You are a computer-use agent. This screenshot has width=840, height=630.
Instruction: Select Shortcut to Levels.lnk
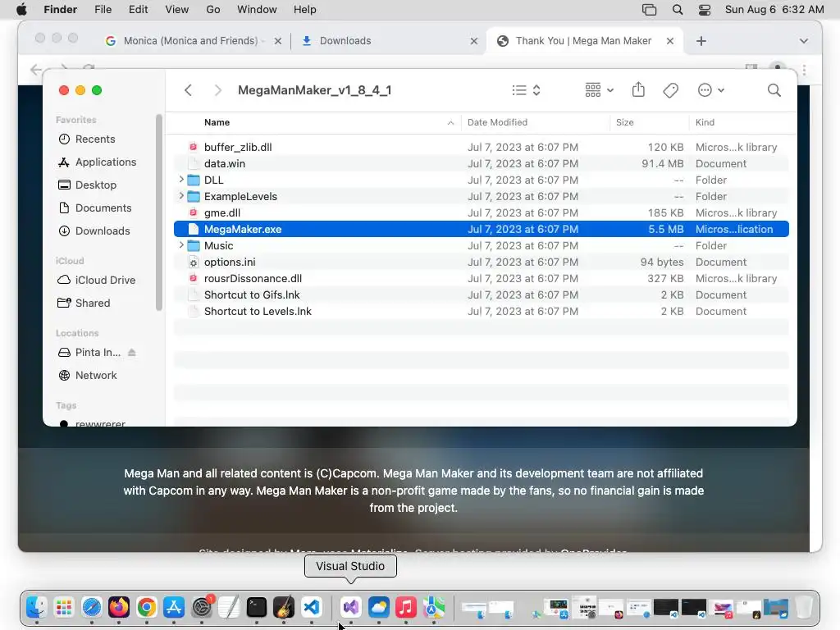[x=481, y=311]
